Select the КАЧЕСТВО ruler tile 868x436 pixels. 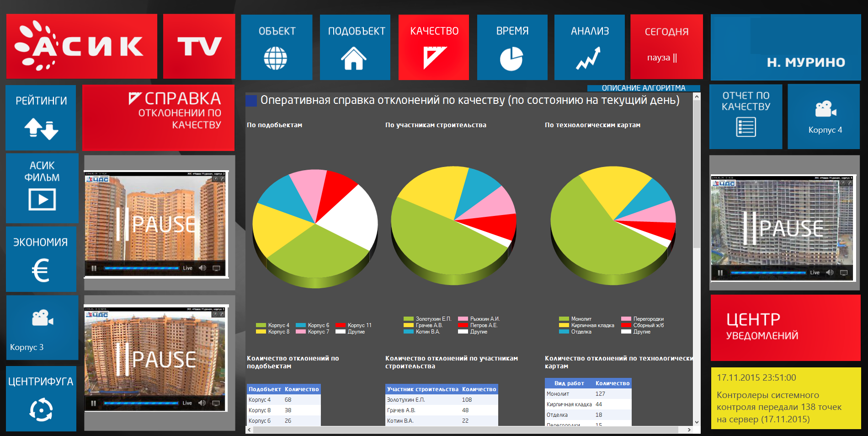(x=434, y=47)
